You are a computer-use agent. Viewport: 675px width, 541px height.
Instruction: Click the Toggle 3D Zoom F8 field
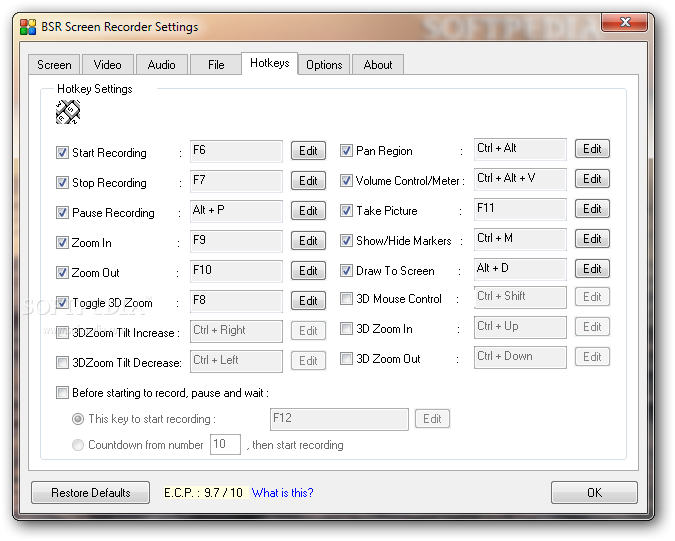pos(236,301)
